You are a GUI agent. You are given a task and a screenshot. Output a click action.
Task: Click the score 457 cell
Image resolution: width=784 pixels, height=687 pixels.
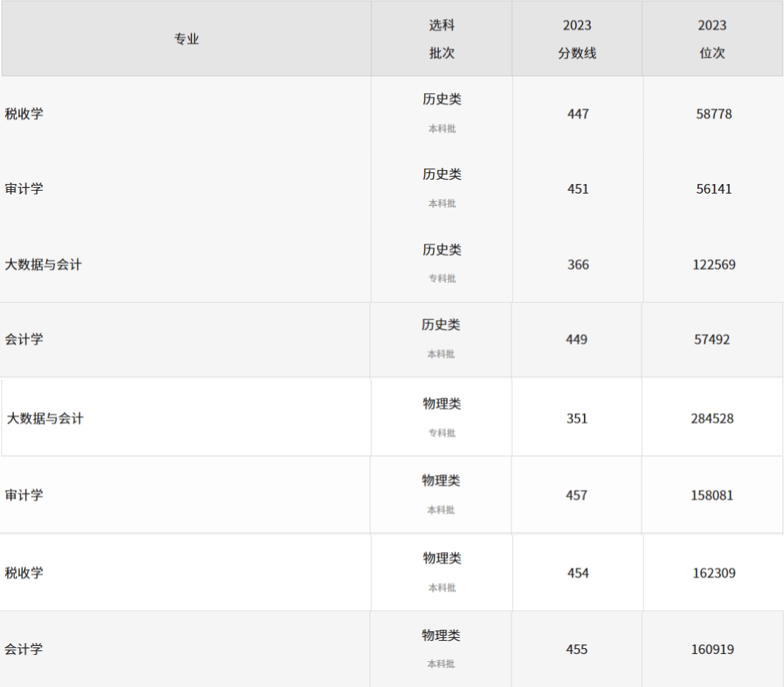(x=577, y=496)
